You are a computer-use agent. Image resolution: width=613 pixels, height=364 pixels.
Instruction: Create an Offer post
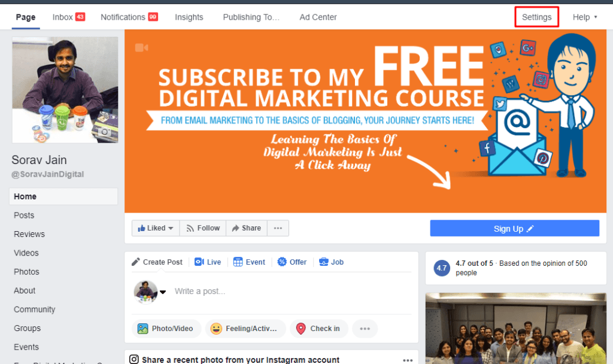click(292, 262)
